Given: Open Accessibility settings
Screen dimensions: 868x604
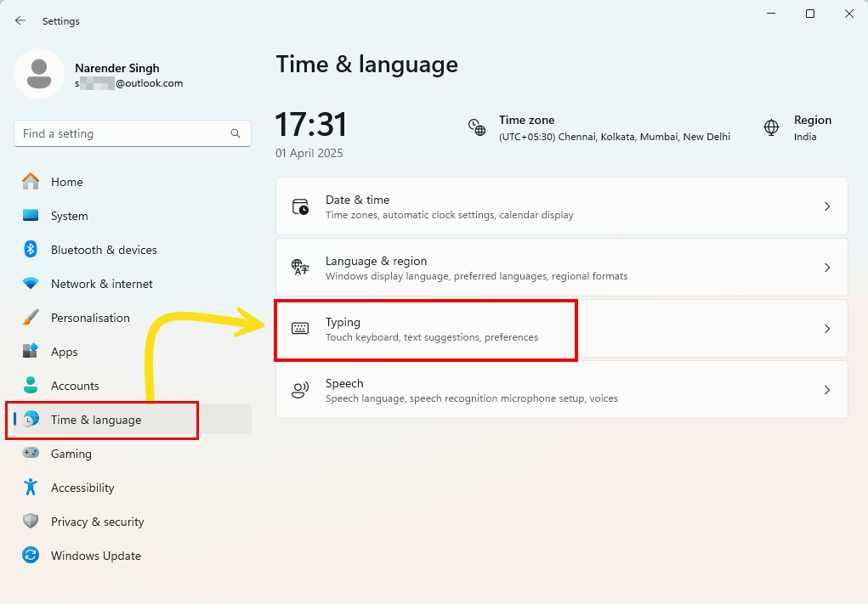Looking at the screenshot, I should tap(133, 488).
